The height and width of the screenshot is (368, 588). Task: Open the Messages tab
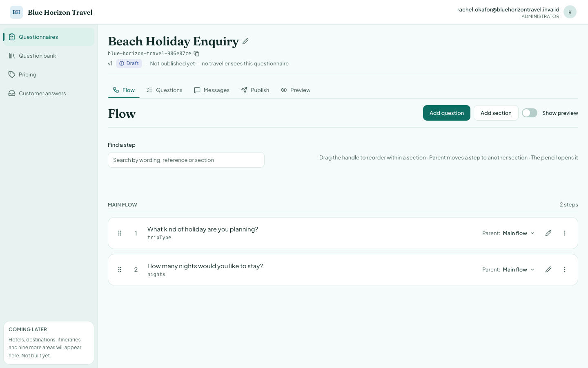212,90
